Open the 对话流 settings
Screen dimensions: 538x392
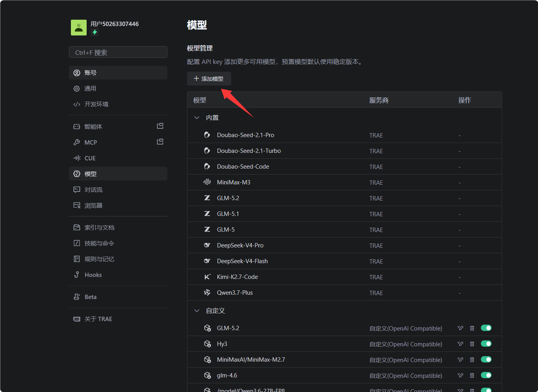pos(118,189)
